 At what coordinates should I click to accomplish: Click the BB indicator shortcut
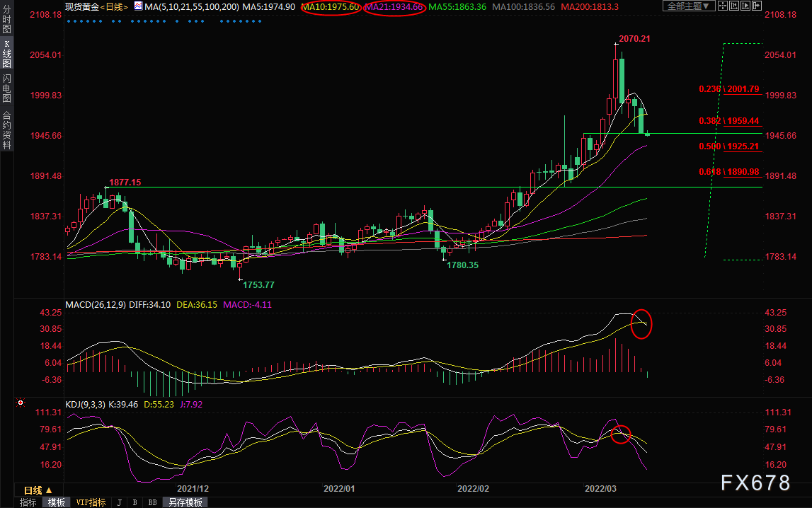[x=152, y=502]
